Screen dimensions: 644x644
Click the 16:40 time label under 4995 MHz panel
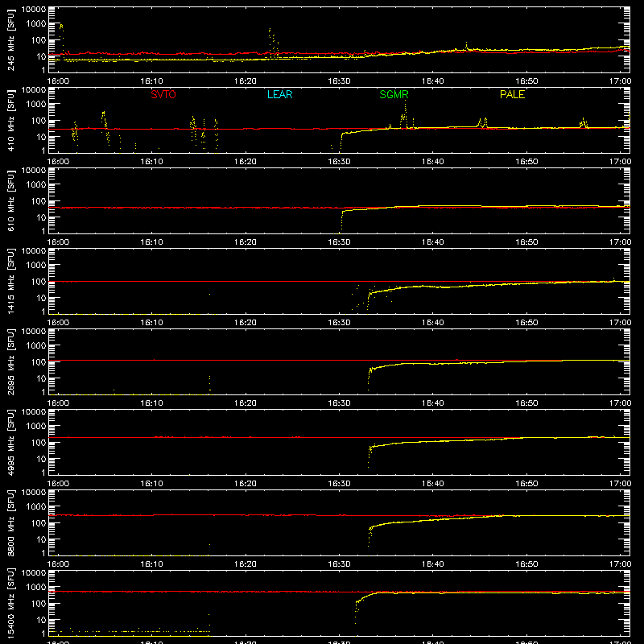pos(433,484)
